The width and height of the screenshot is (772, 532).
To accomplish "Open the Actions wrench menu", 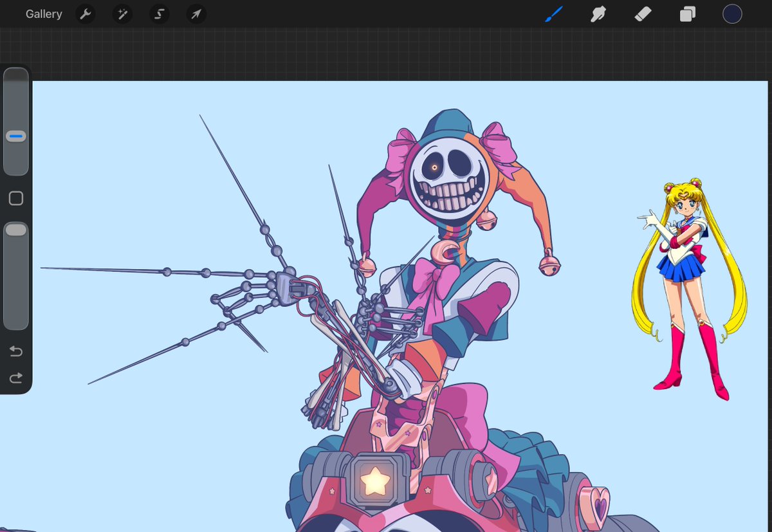I will (86, 14).
